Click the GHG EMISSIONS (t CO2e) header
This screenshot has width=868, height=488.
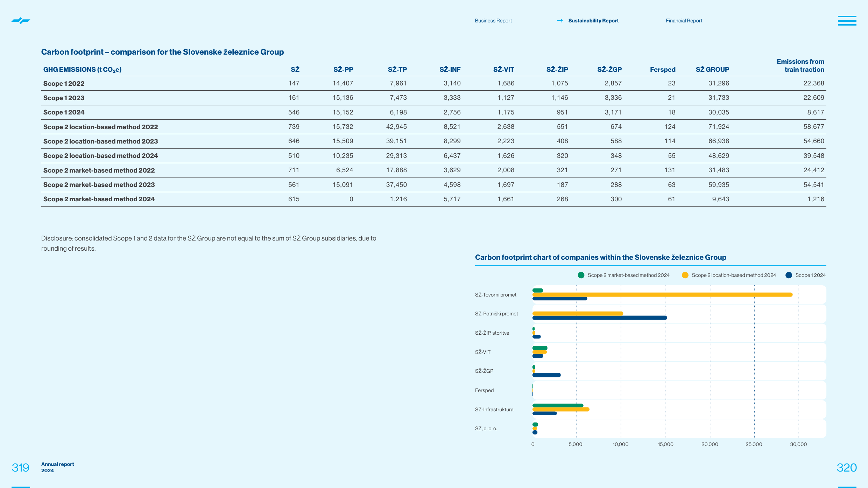click(82, 69)
